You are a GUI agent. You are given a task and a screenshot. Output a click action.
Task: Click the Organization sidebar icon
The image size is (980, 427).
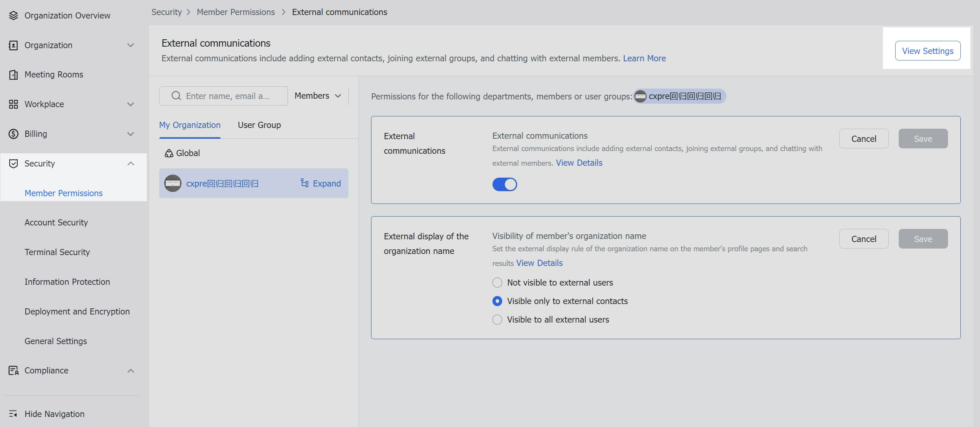pyautogui.click(x=13, y=45)
